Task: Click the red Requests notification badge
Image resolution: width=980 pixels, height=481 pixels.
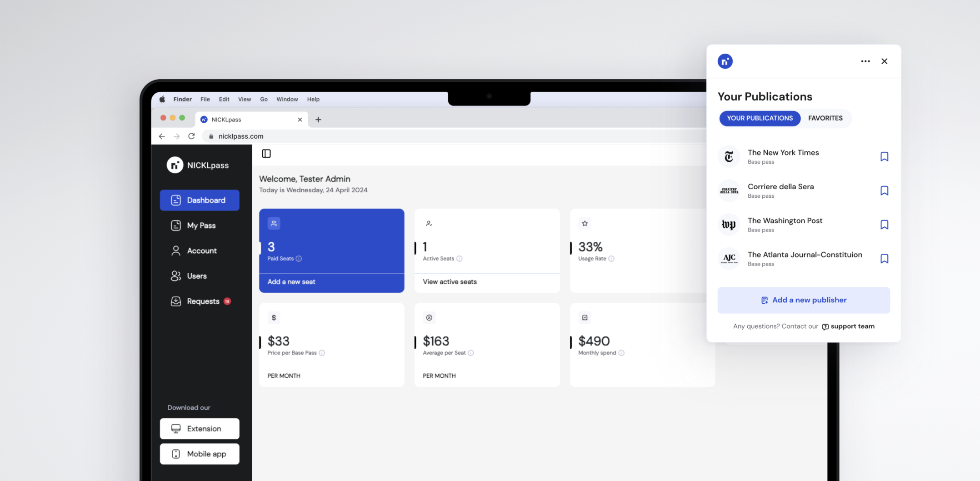Action: [x=227, y=301]
